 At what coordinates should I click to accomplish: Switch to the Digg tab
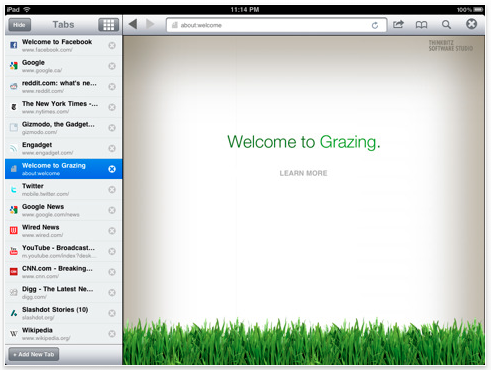coord(63,292)
